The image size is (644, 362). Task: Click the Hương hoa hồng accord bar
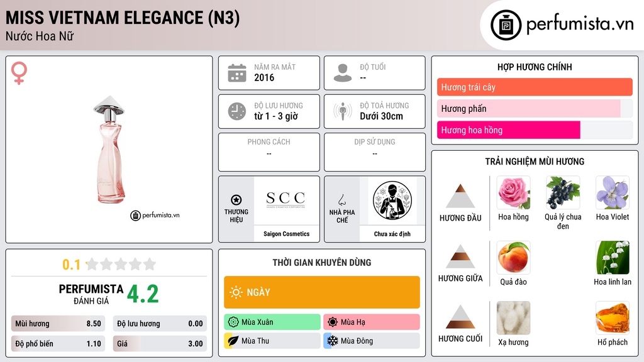[535, 129]
